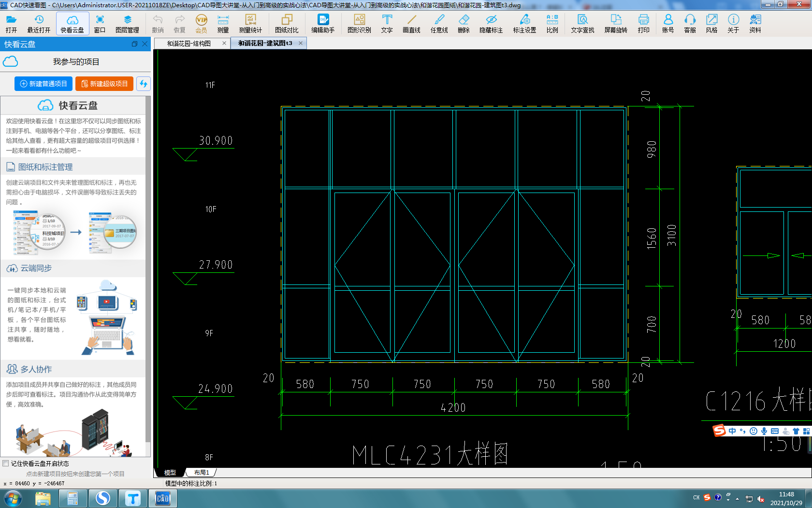The width and height of the screenshot is (812, 508).
Task: Close the 快看云盘 side panel
Action: coord(145,44)
